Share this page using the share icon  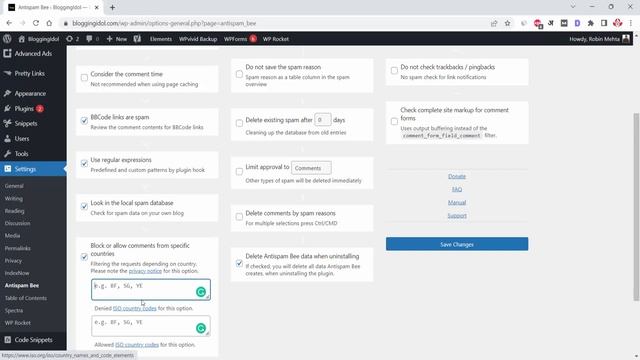pos(494,23)
